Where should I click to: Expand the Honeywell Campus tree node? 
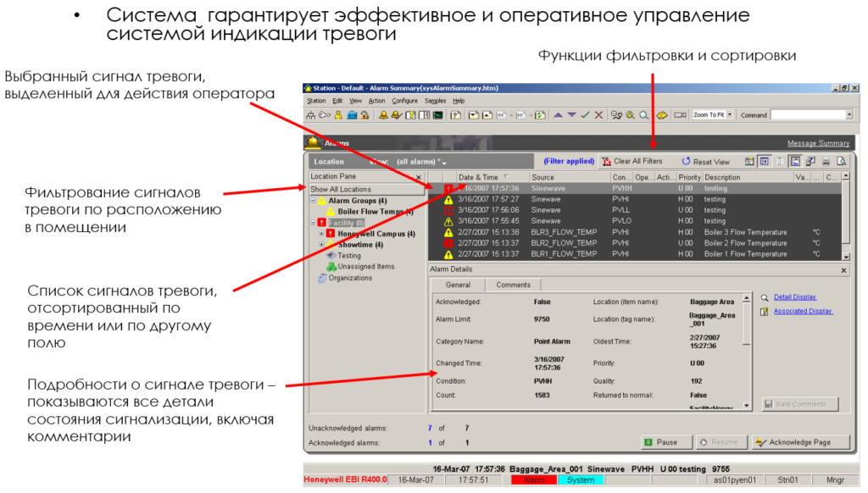(x=322, y=234)
